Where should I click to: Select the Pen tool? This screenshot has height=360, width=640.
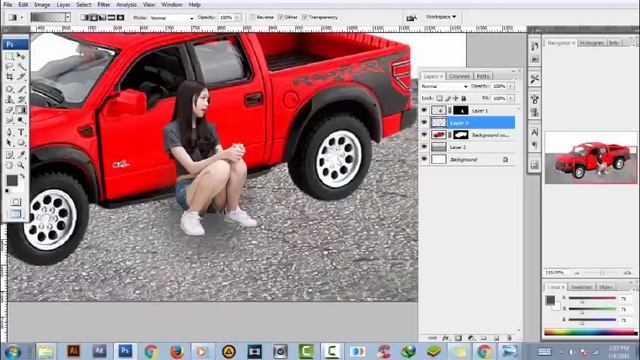[x=9, y=132]
